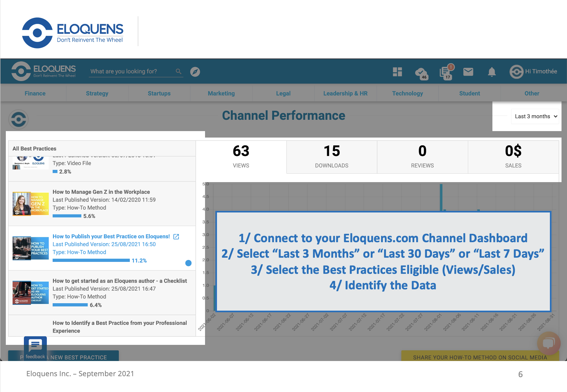Open the Legal category
567x392 pixels.
283,93
